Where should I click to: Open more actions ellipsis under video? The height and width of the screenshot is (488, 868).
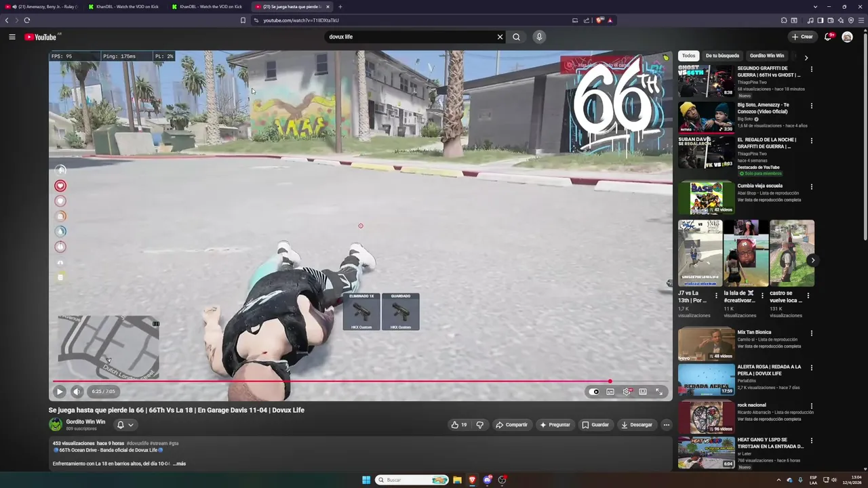pos(666,425)
